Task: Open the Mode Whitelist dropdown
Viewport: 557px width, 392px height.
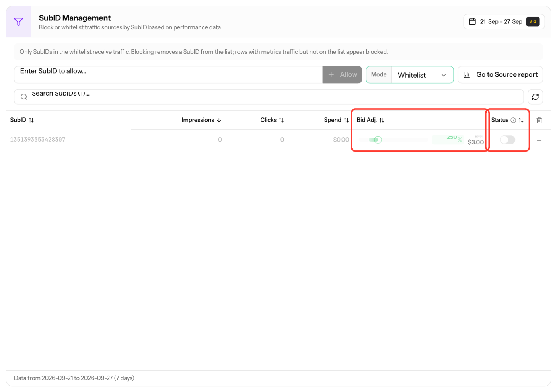Action: 422,75
